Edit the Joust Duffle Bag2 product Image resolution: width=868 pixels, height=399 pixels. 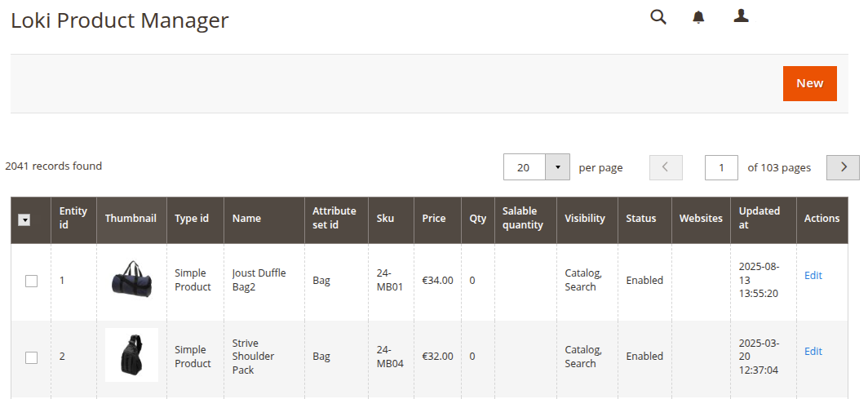(813, 276)
